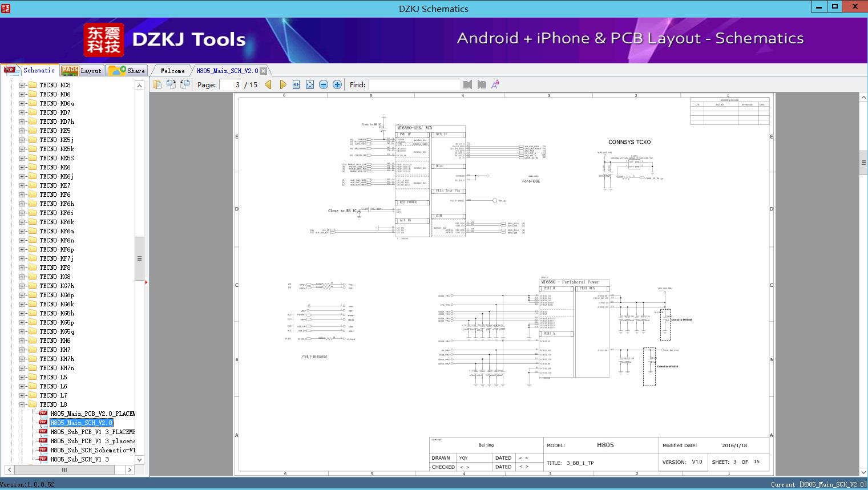868x490 pixels.
Task: Collapse the TECNO L8 folder
Action: tap(22, 404)
